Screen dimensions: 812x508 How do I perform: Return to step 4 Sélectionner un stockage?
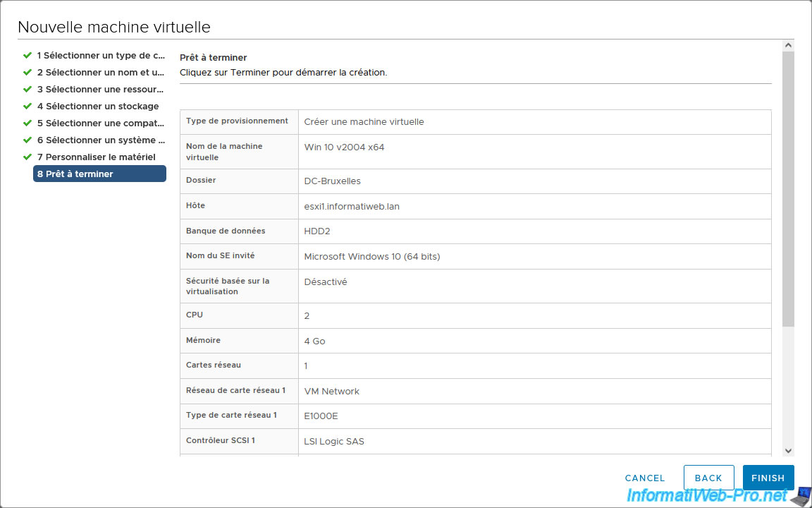point(98,106)
